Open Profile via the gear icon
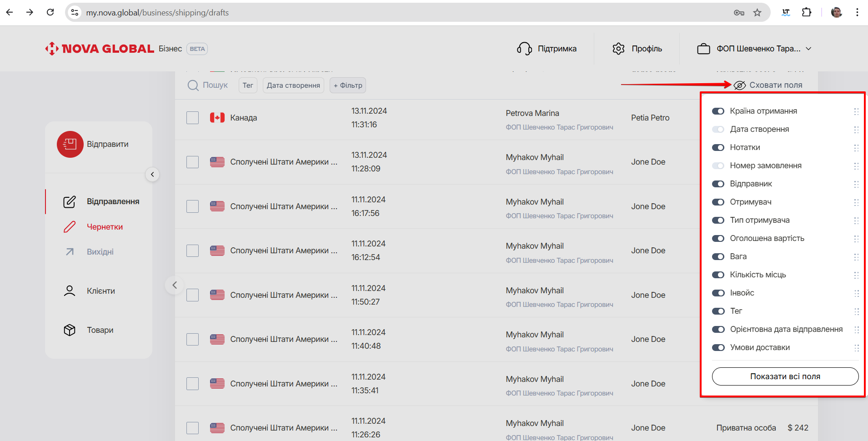 click(618, 49)
